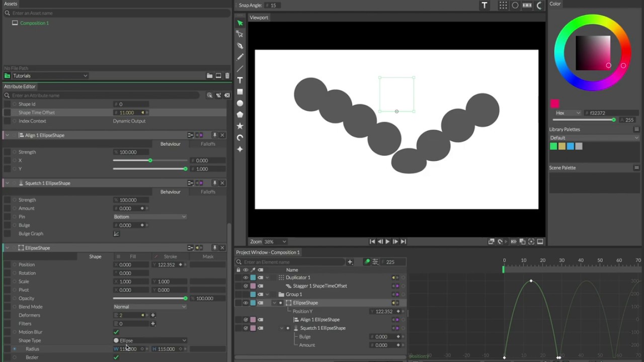Play the animation in viewport
Viewport: 644px width, 362px height.
click(387, 242)
